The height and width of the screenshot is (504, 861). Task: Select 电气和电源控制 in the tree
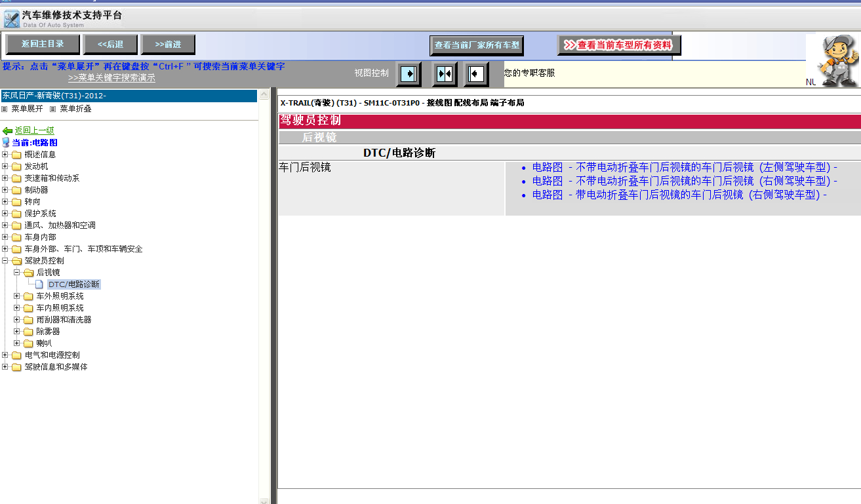52,355
